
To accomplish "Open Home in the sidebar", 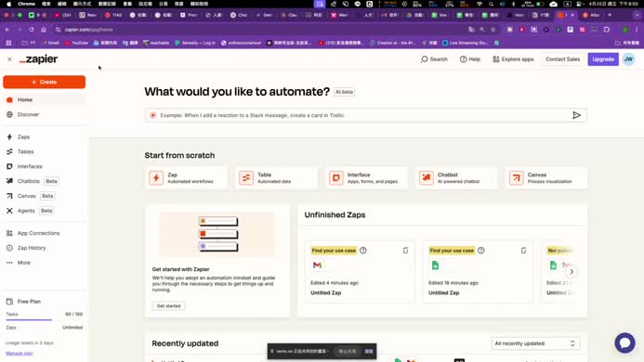I will [45, 99].
